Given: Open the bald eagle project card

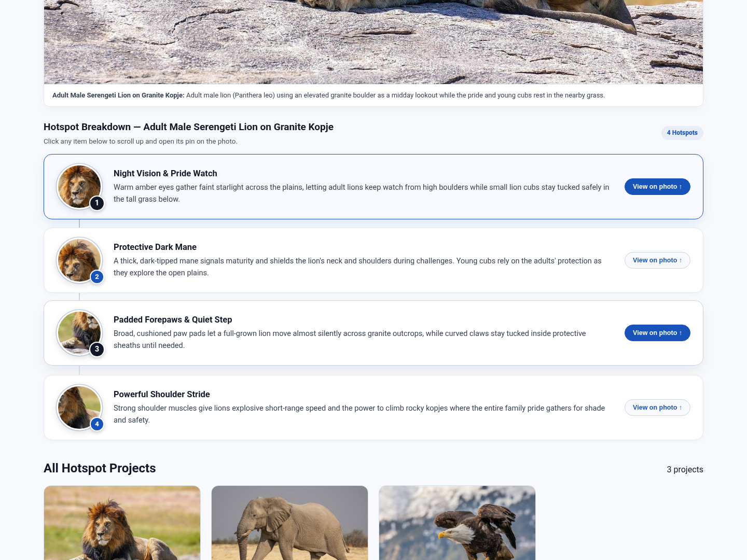Looking at the screenshot, I should [x=457, y=523].
